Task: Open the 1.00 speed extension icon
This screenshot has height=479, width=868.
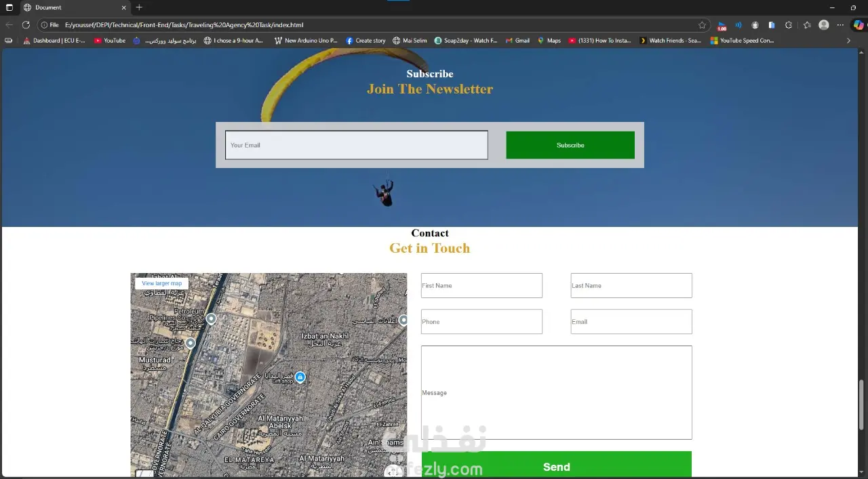Action: point(722,25)
